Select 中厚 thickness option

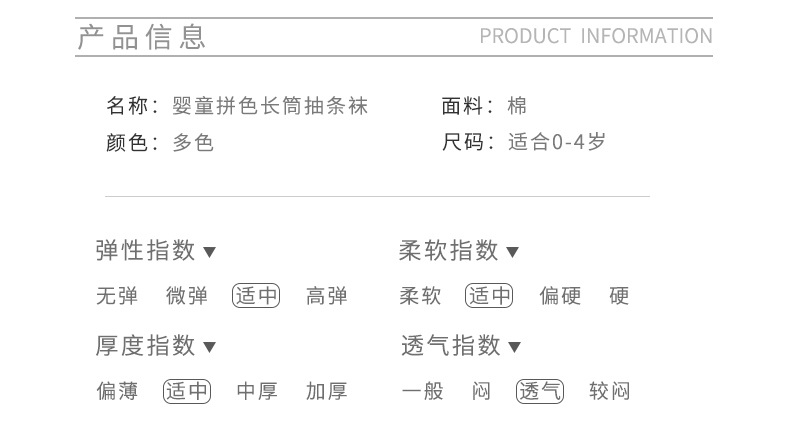coord(257,391)
